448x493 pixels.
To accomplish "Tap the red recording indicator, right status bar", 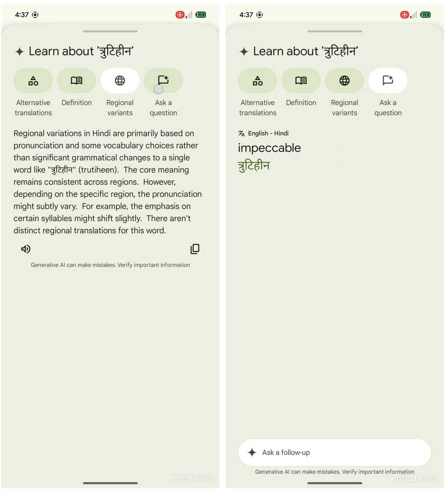I will click(x=404, y=15).
